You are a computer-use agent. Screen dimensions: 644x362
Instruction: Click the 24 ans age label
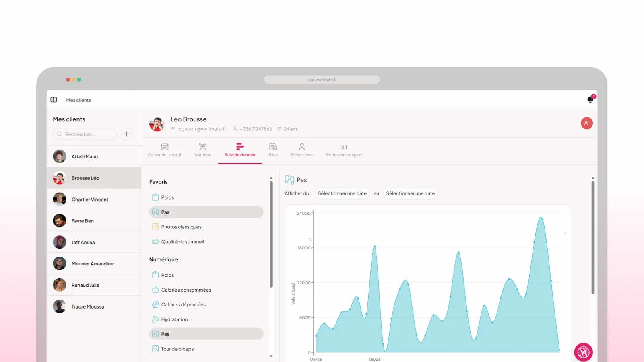point(290,129)
